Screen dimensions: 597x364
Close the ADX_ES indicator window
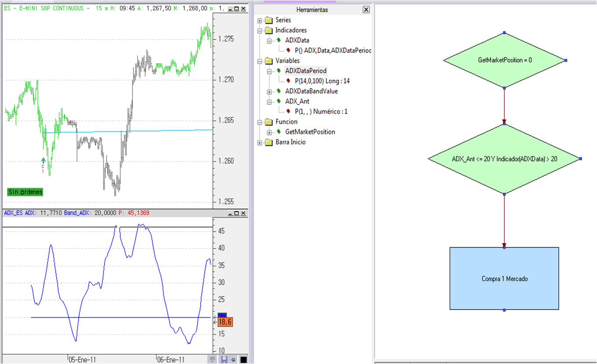click(x=244, y=213)
